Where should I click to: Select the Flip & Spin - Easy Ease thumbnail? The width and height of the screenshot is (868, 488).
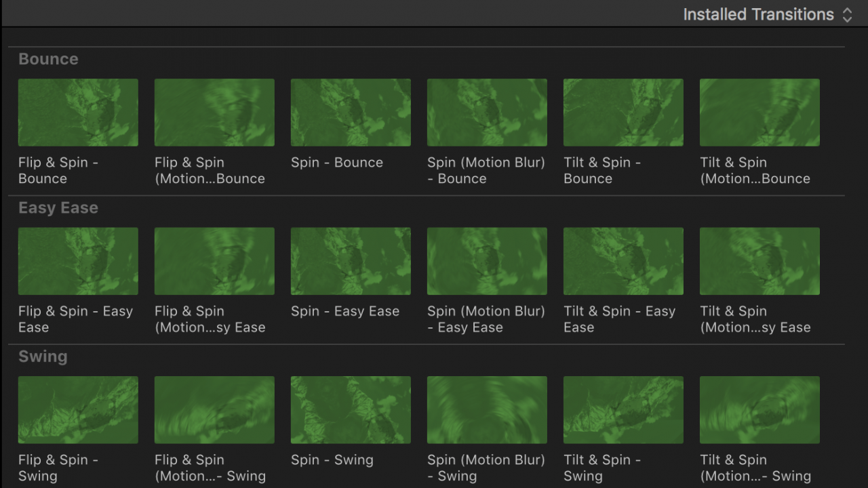78,261
